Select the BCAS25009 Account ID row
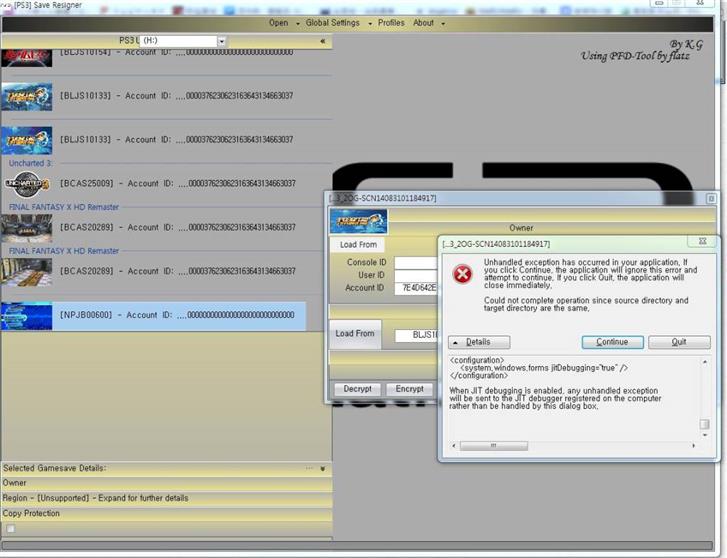Screen dimensions: 727x558 (178, 184)
